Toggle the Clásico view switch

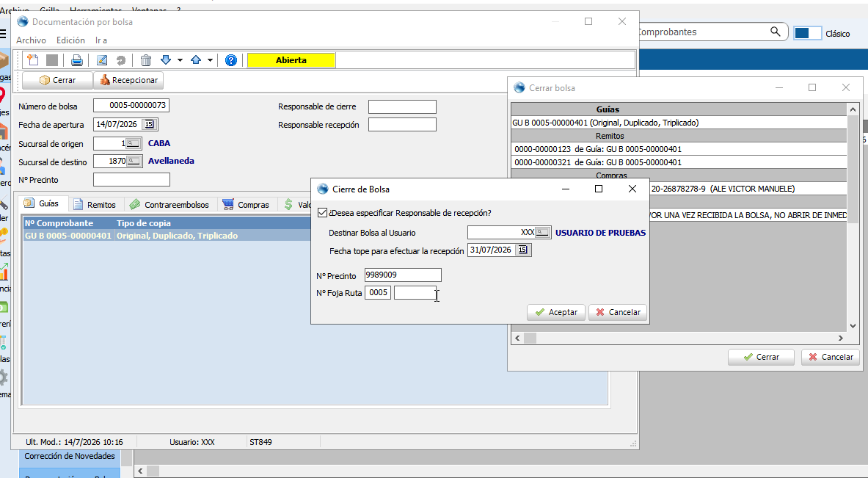click(x=808, y=33)
